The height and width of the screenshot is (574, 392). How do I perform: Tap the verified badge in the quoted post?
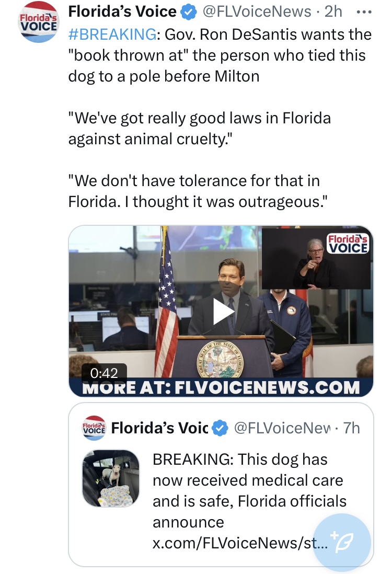pos(220,428)
